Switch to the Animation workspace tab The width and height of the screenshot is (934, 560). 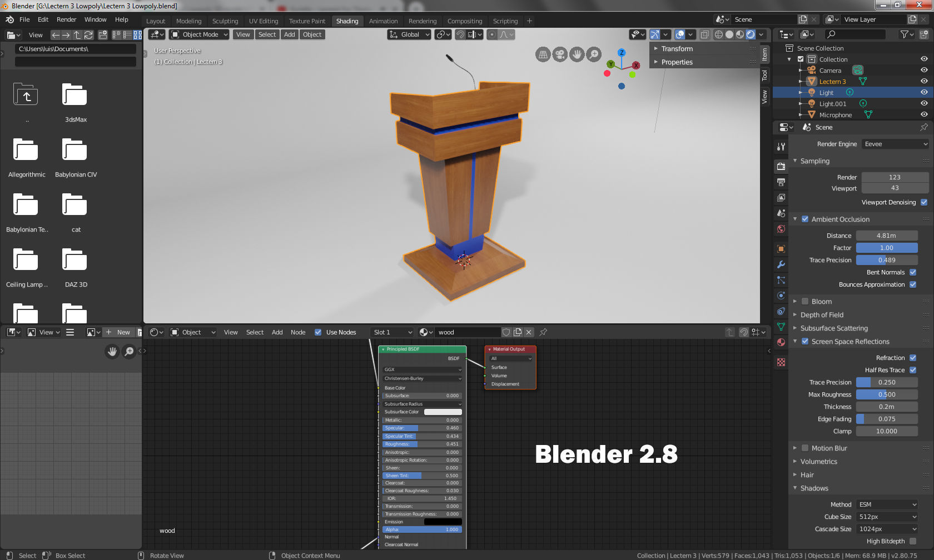click(383, 21)
